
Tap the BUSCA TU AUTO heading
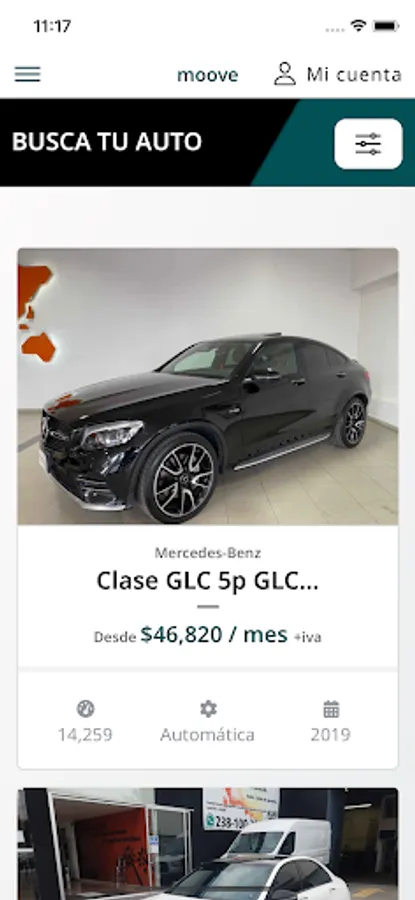107,142
